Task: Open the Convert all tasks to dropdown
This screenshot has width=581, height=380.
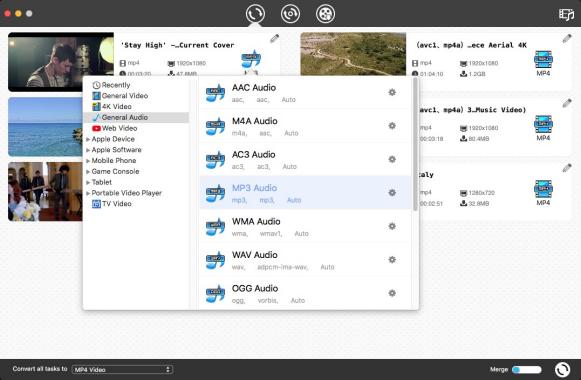Action: coord(122,369)
